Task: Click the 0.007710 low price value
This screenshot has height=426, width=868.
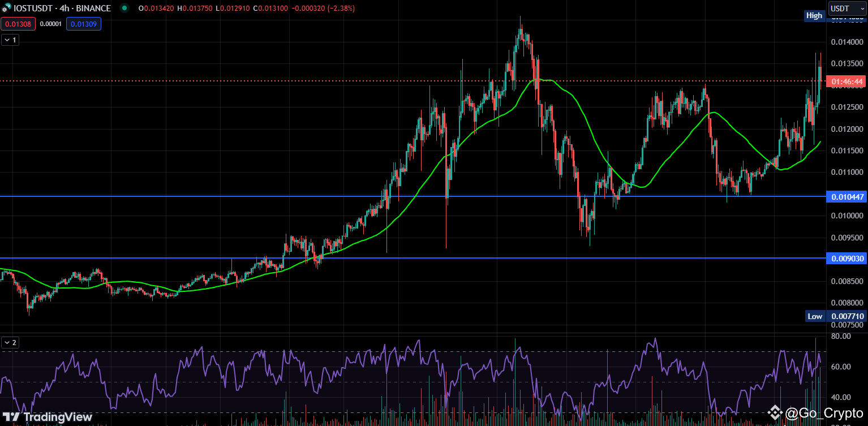Action: pyautogui.click(x=846, y=316)
